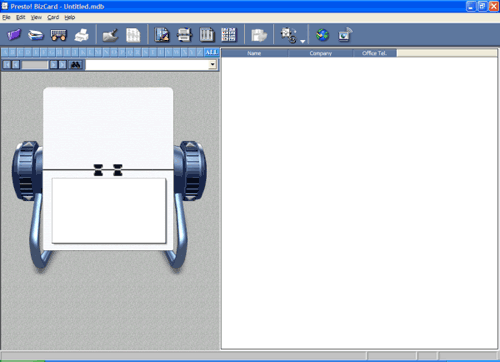Click the monitor with arrow icon
The height and width of the screenshot is (362, 500).
[345, 35]
